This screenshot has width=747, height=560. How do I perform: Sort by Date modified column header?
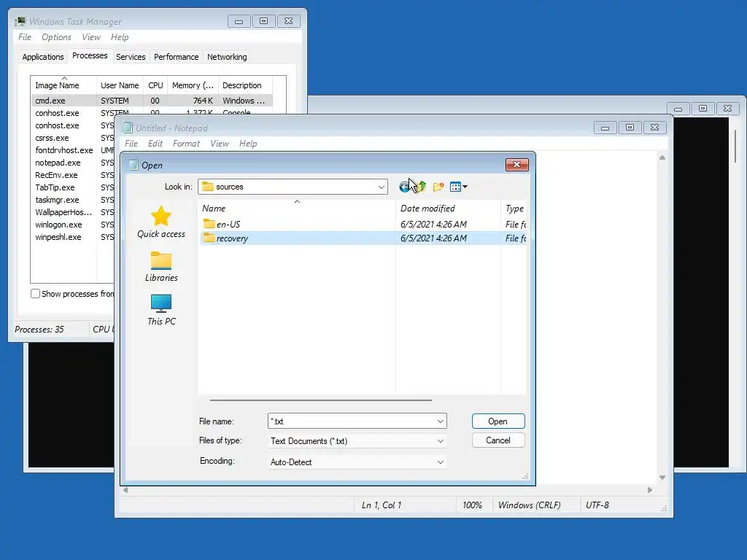click(x=448, y=208)
